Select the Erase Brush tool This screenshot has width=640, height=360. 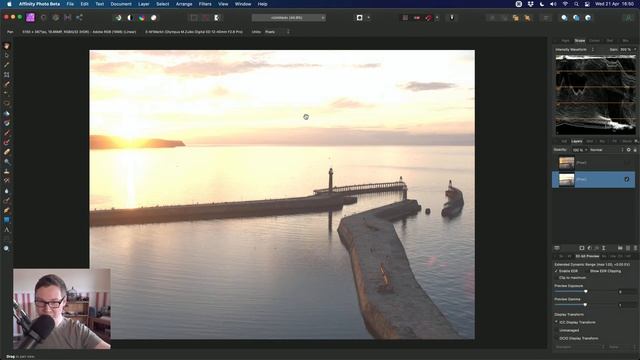point(7,152)
